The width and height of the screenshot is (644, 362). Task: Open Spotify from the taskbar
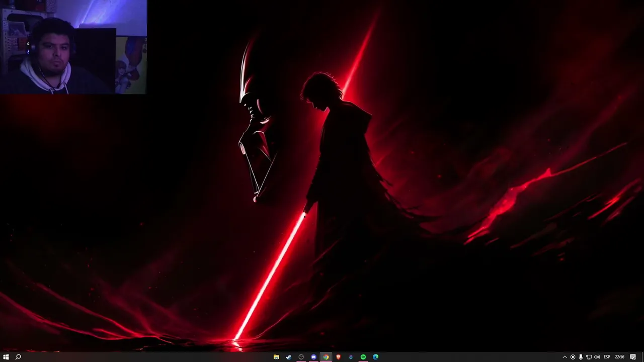[363, 357]
